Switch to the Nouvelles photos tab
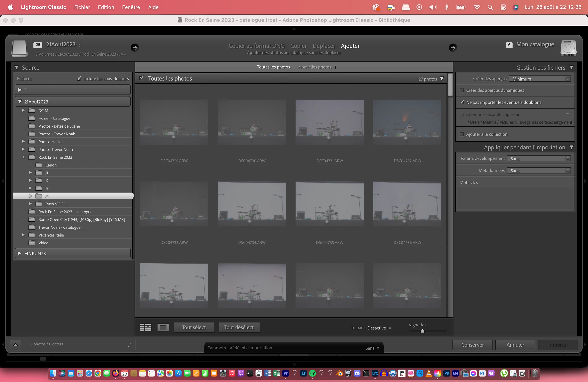 click(314, 67)
